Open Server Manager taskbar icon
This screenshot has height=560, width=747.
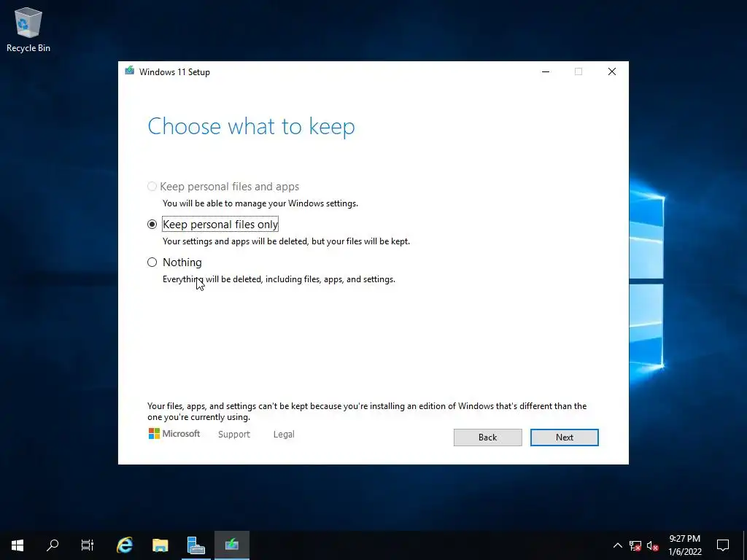[x=196, y=545]
